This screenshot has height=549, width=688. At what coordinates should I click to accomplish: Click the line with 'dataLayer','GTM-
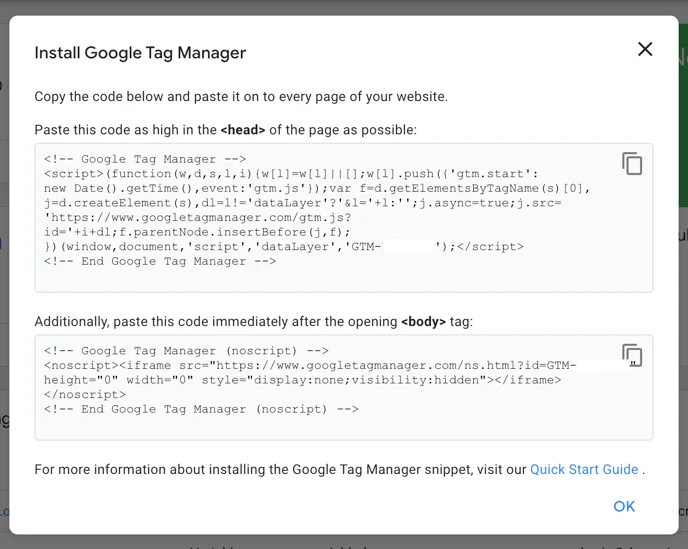point(283,247)
